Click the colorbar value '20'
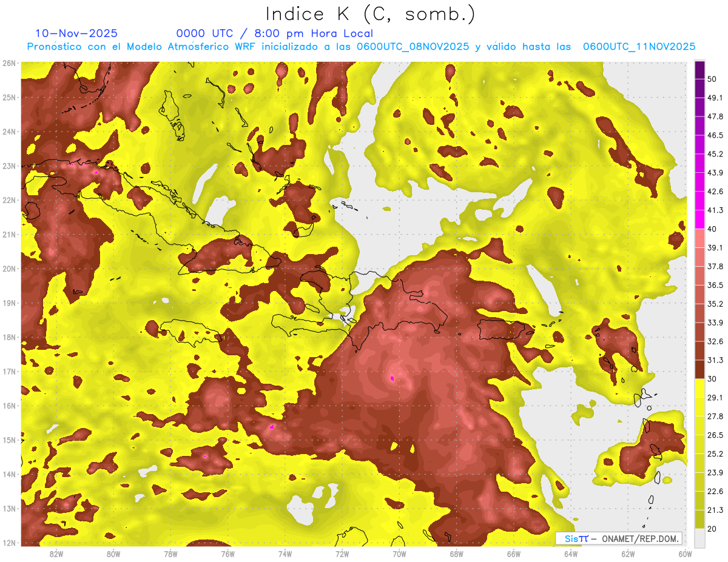Viewport: 728px width, 562px height. (712, 529)
